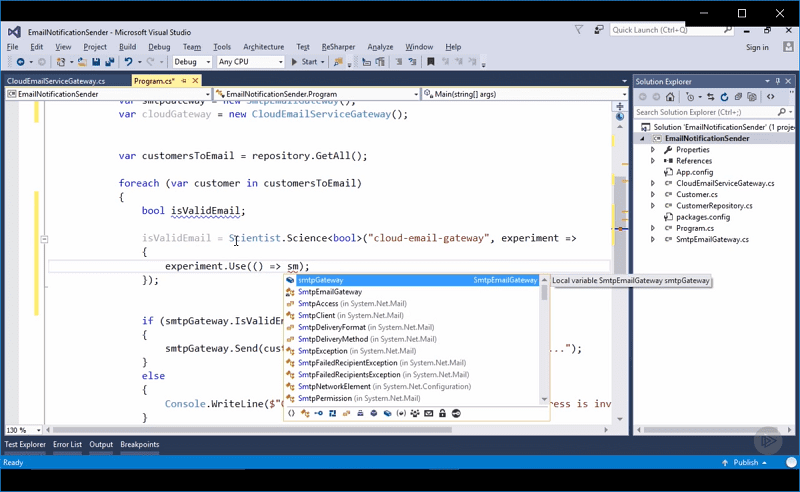Toggle classes filter in the IntelliSense bar
This screenshot has width=800, height=492.
tap(305, 413)
